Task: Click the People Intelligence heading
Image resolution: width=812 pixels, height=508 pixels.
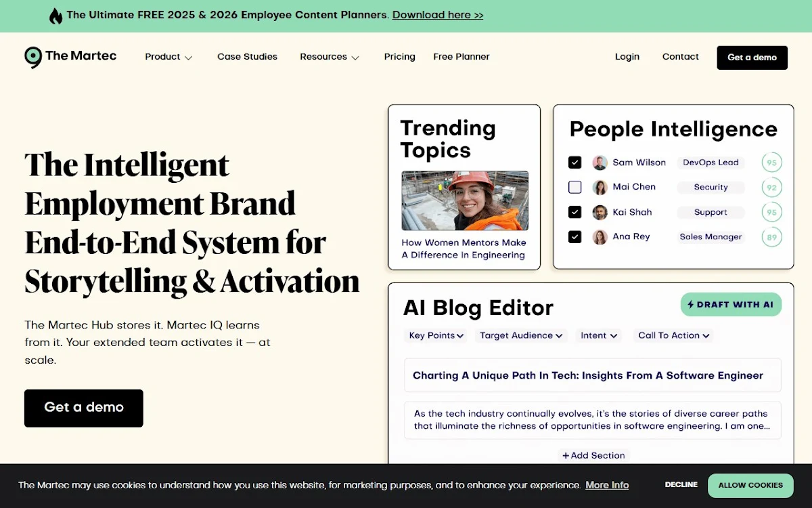Action: [x=673, y=129]
